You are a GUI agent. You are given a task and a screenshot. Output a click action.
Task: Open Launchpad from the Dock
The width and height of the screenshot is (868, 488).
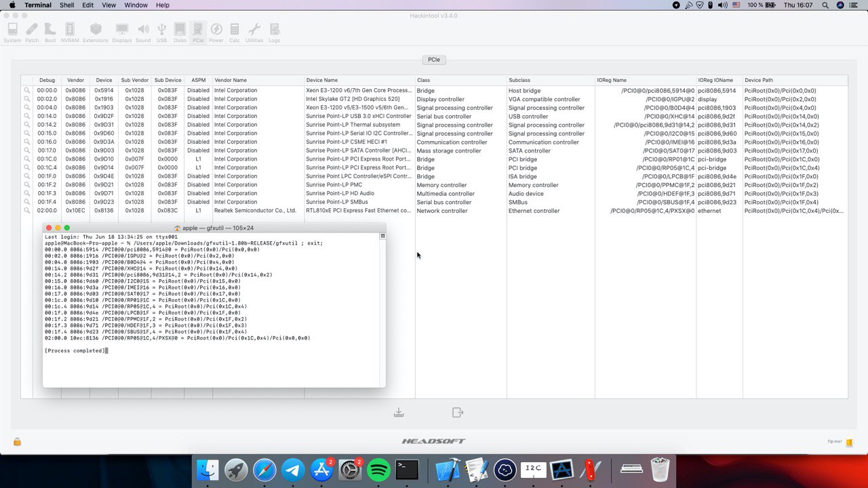pos(237,470)
